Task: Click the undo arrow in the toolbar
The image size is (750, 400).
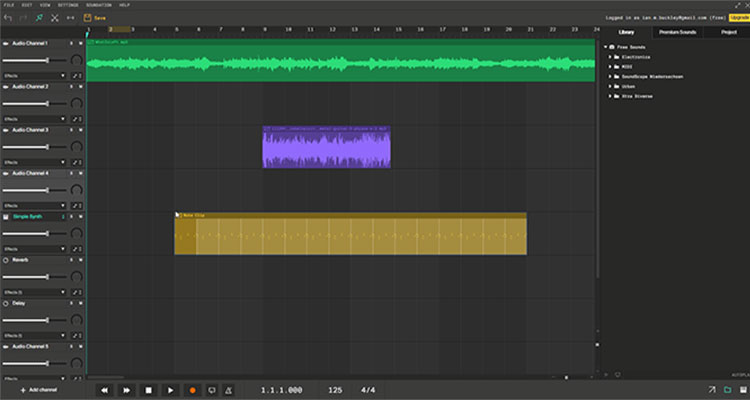Action: (x=7, y=18)
